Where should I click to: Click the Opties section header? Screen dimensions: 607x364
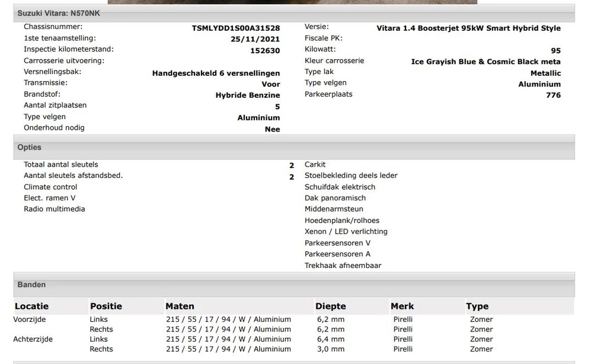point(30,147)
